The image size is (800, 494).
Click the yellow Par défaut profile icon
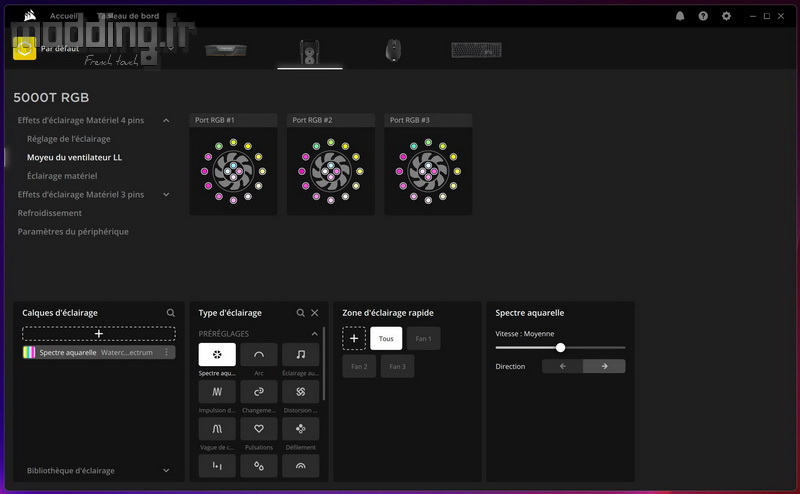[24, 48]
